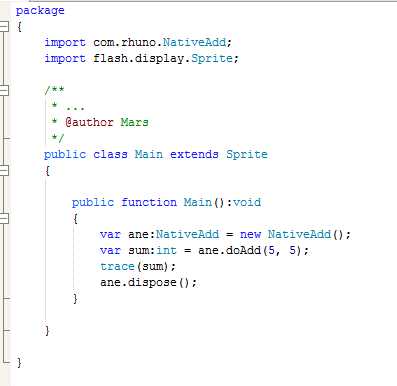Click the '/**' comment opening
Screen dimensions: 397x386
pyautogui.click(x=54, y=90)
